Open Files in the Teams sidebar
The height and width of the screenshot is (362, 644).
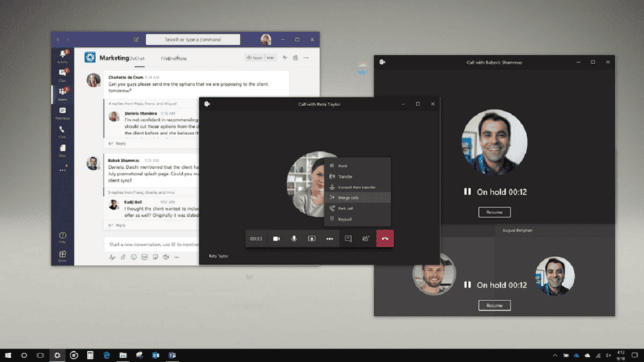coord(62,150)
